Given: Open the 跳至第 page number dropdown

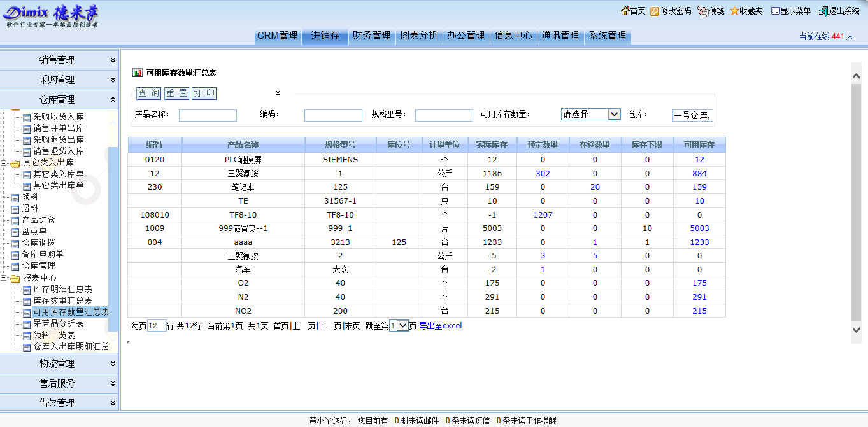Looking at the screenshot, I should tap(402, 326).
